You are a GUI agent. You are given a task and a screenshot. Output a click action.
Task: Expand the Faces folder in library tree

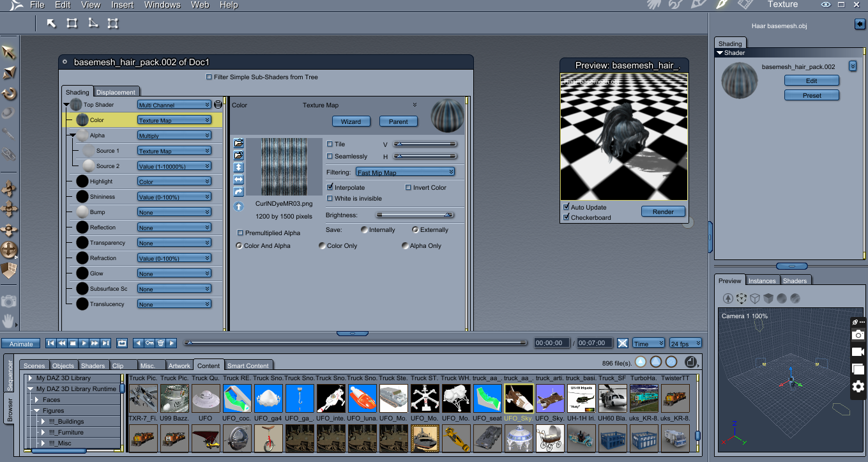tap(38, 400)
